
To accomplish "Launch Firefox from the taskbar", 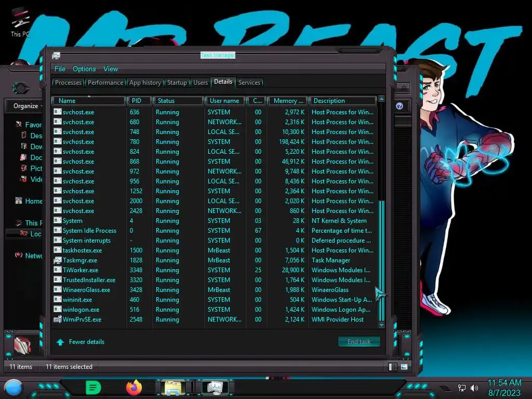I will click(x=134, y=388).
